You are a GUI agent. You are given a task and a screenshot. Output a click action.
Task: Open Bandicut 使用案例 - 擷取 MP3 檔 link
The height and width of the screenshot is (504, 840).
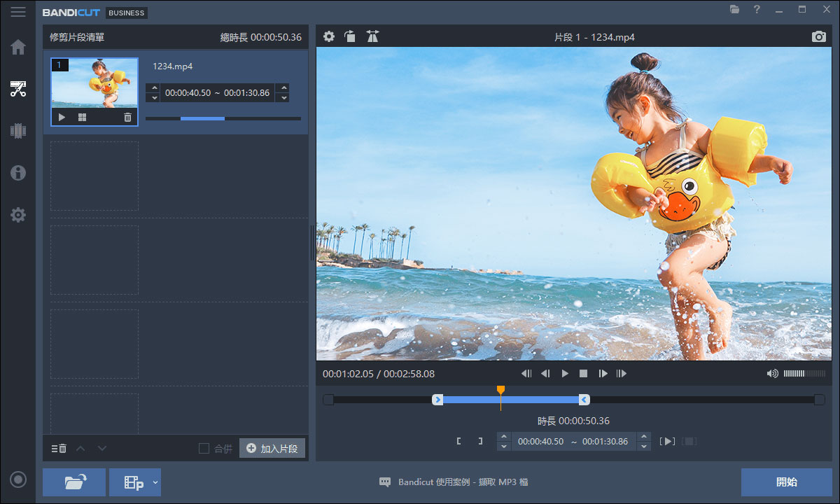click(x=462, y=482)
